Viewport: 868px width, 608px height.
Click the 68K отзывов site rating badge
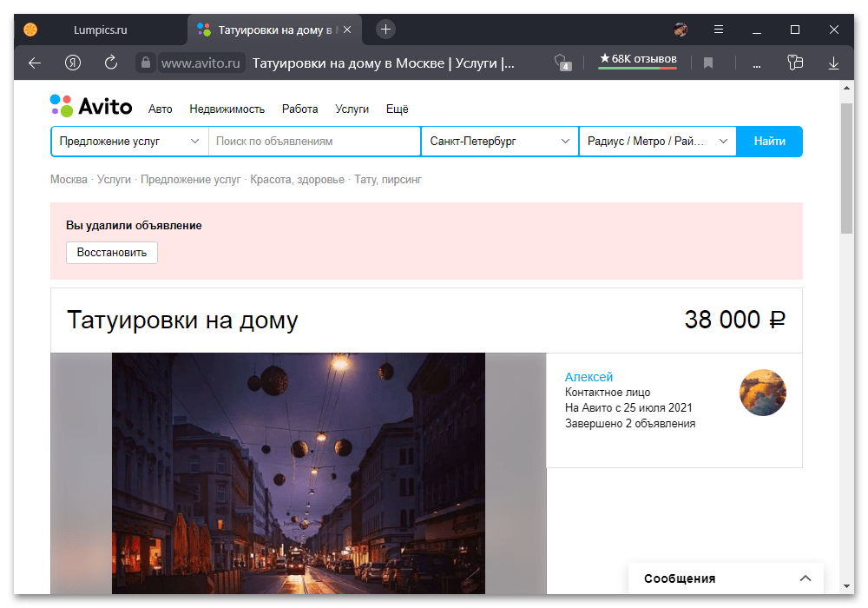[x=637, y=60]
